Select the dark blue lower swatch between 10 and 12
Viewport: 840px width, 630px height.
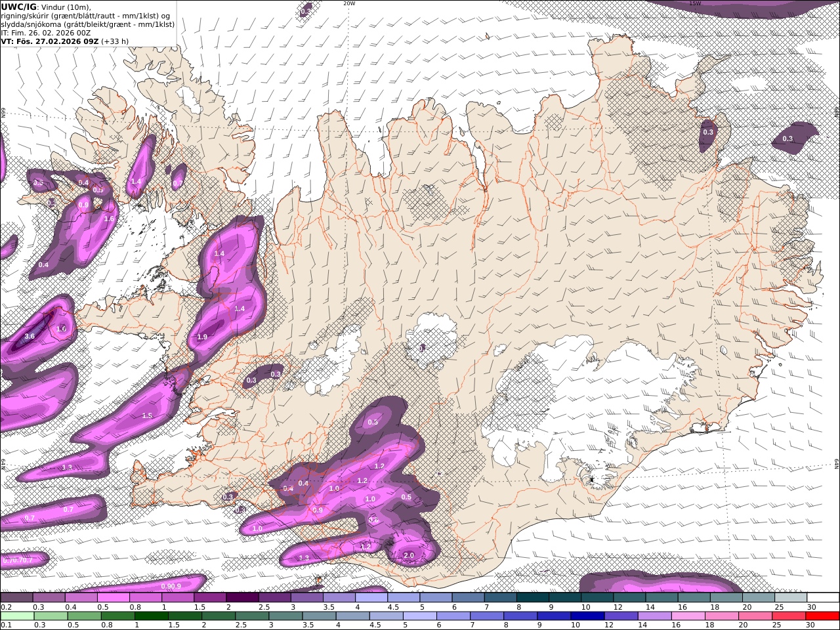pos(587,616)
